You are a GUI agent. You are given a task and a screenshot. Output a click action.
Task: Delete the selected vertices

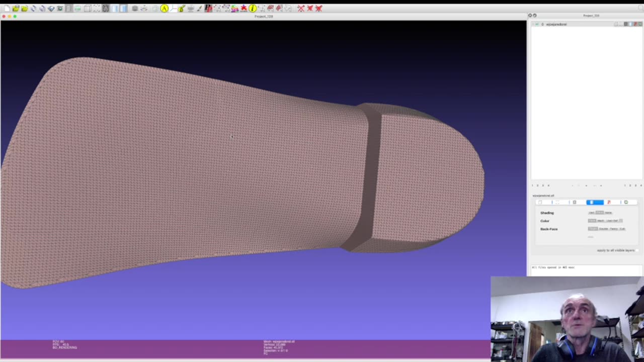click(301, 8)
